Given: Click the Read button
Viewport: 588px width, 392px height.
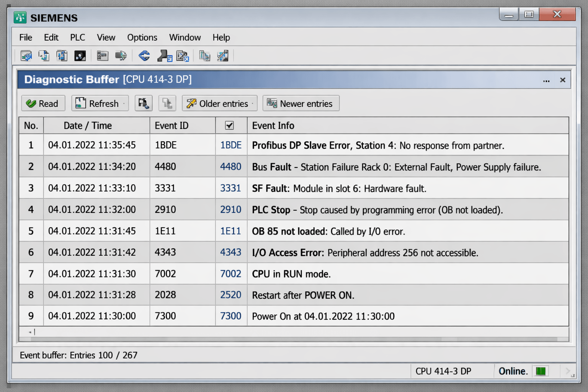Looking at the screenshot, I should pyautogui.click(x=43, y=103).
